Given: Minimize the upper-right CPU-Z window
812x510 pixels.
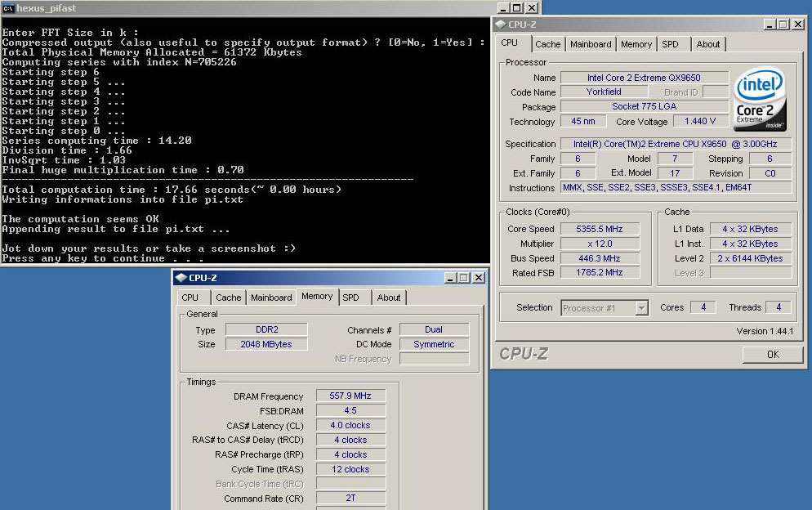Looking at the screenshot, I should (x=770, y=24).
